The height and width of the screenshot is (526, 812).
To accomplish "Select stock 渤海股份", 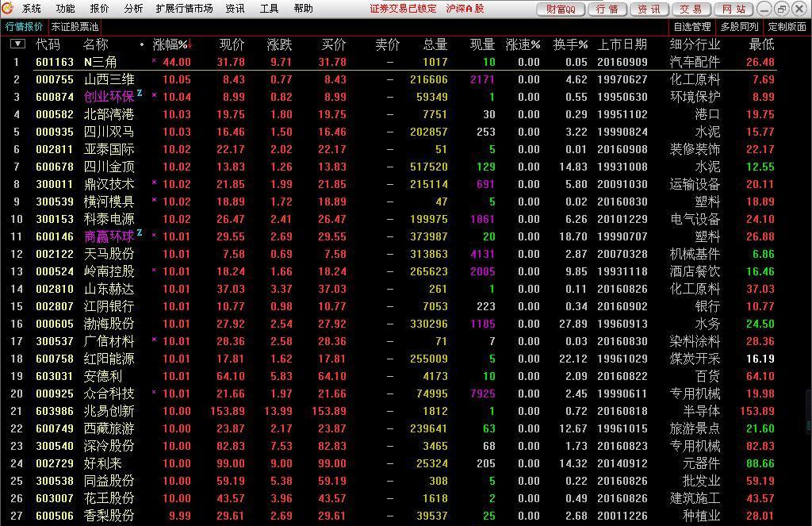I will tap(109, 324).
